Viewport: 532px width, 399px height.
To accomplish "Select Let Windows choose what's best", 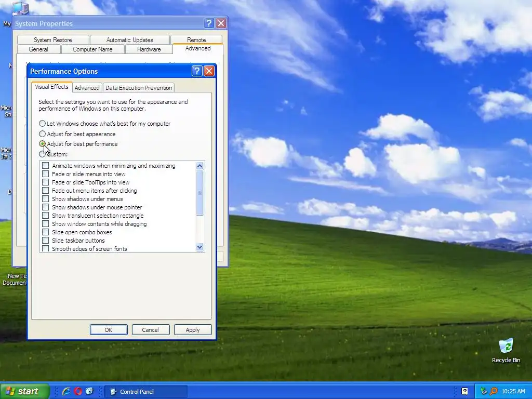I will tap(104, 124).
